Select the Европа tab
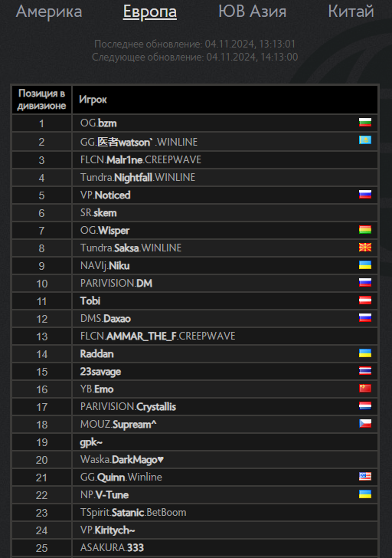Image resolution: width=392 pixels, height=558 pixels. pyautogui.click(x=150, y=12)
